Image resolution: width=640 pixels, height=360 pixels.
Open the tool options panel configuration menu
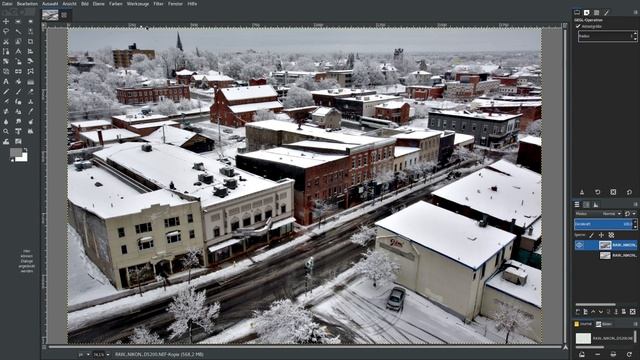click(635, 13)
